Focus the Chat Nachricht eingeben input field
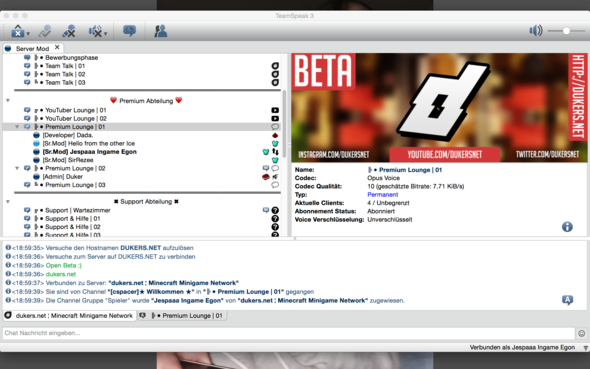Image resolution: width=590 pixels, height=369 pixels. tap(289, 333)
